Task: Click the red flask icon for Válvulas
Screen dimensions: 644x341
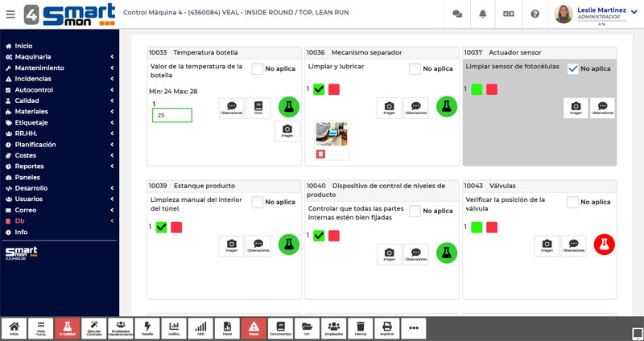Action: [x=604, y=244]
